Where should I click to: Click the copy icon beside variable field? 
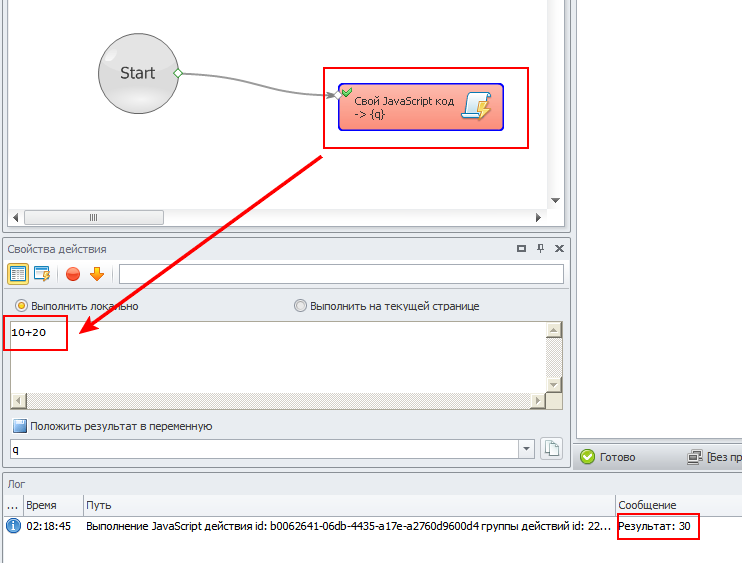551,448
